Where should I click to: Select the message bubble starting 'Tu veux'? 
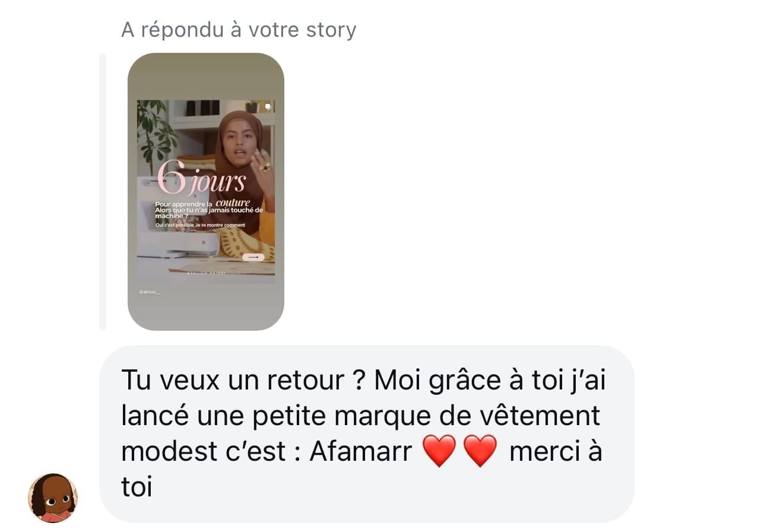click(x=367, y=434)
